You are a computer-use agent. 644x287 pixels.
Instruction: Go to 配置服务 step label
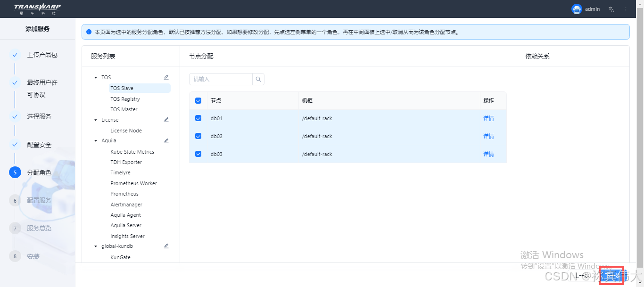click(39, 200)
